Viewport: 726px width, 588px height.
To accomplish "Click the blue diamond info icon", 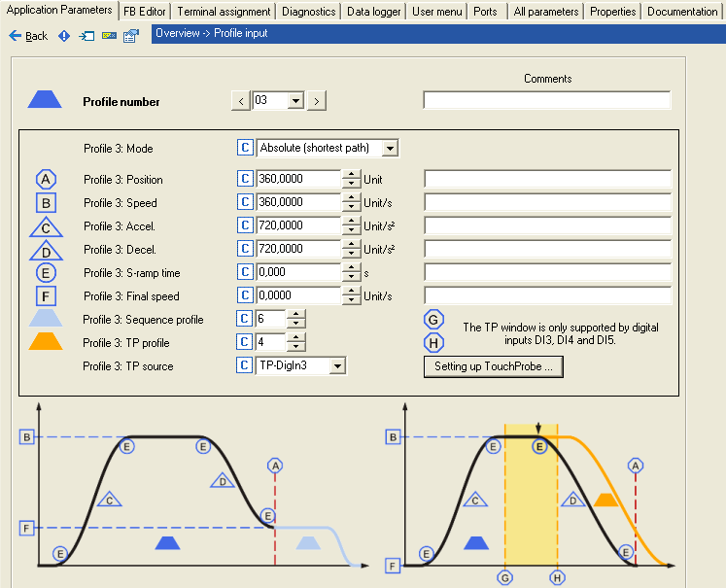I will tap(64, 36).
